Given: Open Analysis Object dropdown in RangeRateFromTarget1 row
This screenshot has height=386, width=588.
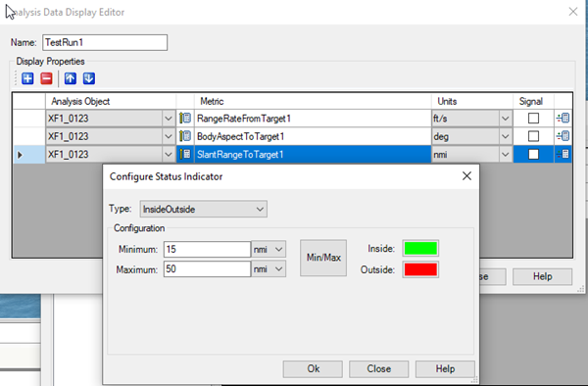Looking at the screenshot, I should [168, 119].
